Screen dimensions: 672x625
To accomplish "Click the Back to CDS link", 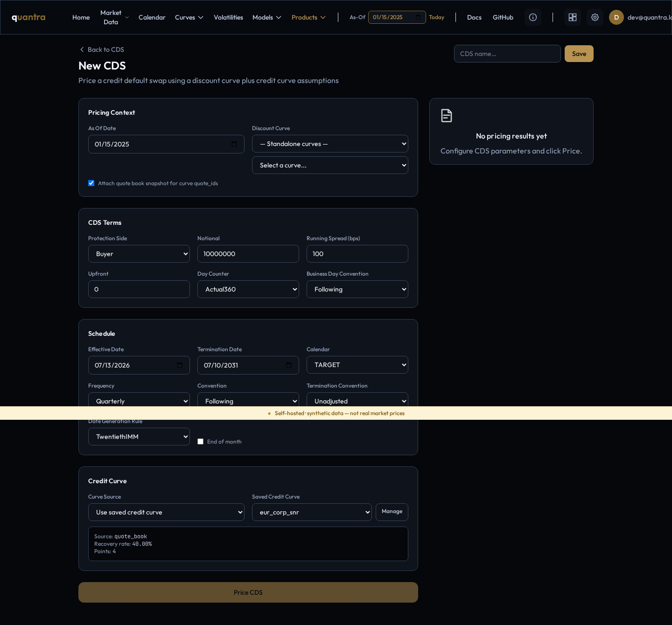I will coord(102,49).
